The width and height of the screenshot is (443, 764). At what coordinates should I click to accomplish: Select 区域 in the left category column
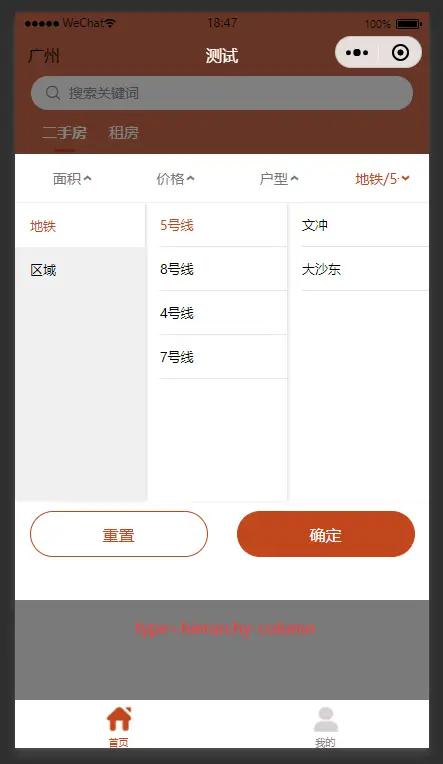click(80, 269)
